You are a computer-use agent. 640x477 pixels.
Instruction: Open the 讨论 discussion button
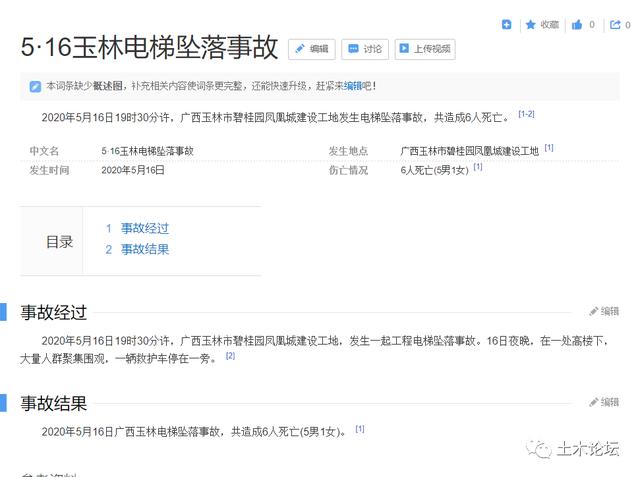click(x=364, y=49)
